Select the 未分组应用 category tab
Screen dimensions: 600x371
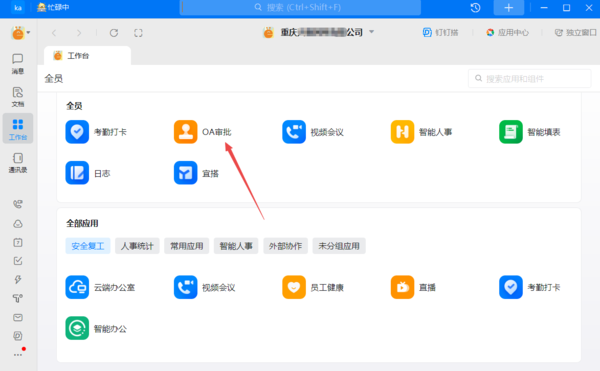click(339, 246)
